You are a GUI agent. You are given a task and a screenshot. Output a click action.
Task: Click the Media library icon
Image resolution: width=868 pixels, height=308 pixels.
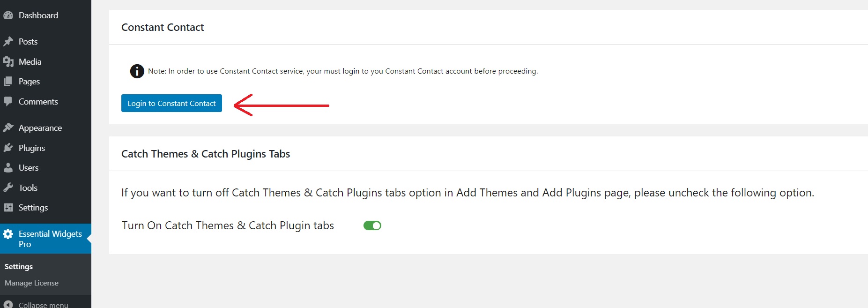tap(8, 61)
